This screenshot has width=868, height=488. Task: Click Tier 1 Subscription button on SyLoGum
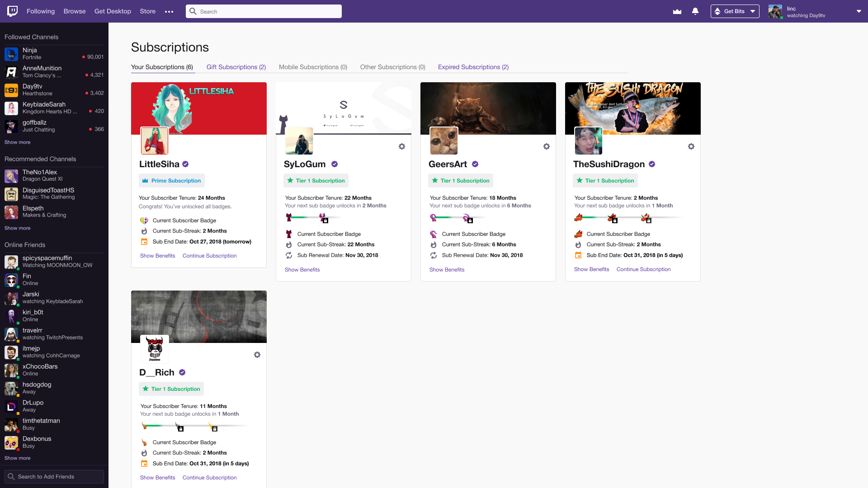316,181
